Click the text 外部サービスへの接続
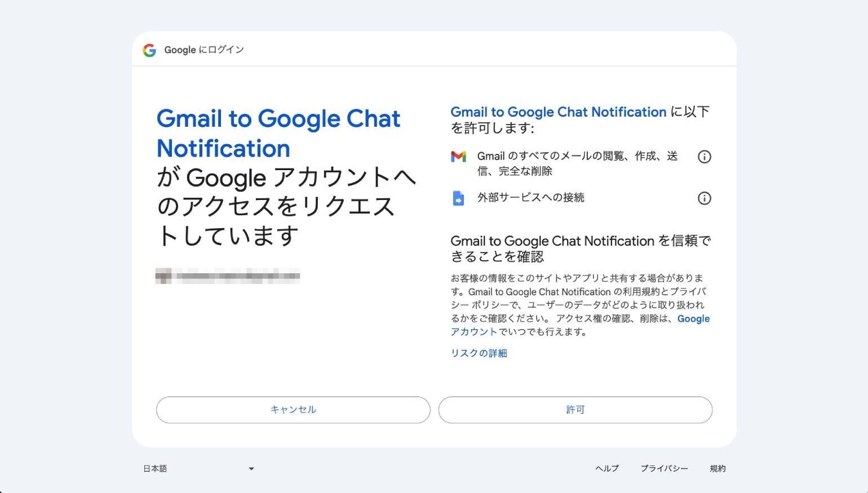Viewport: 868px width, 493px height. tap(531, 198)
